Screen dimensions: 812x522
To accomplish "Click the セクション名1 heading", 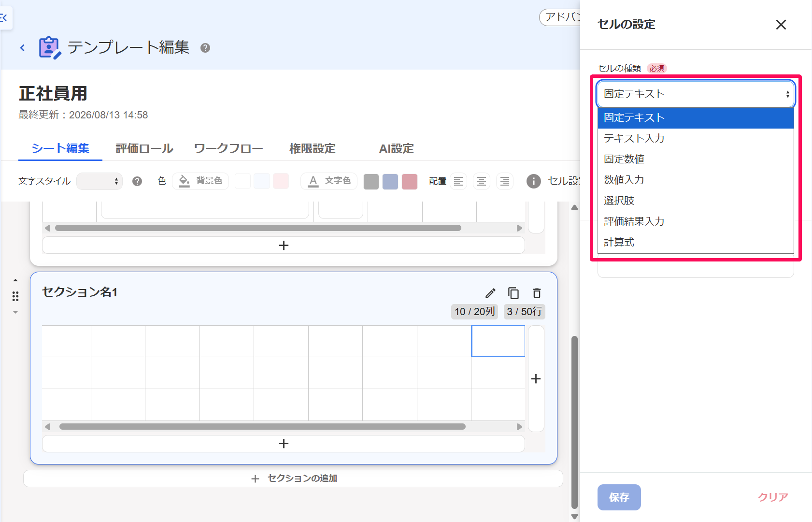I will pos(80,292).
